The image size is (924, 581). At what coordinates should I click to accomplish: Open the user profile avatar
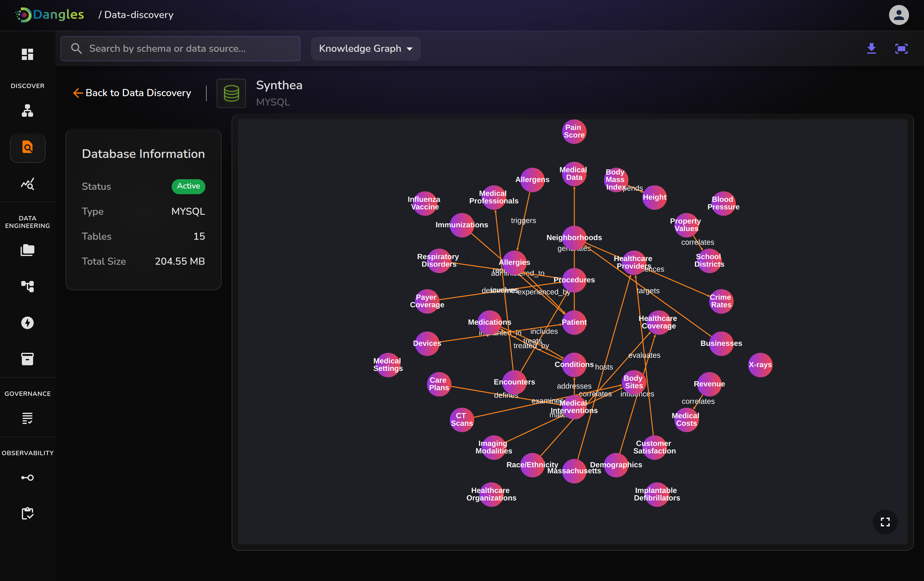(899, 15)
